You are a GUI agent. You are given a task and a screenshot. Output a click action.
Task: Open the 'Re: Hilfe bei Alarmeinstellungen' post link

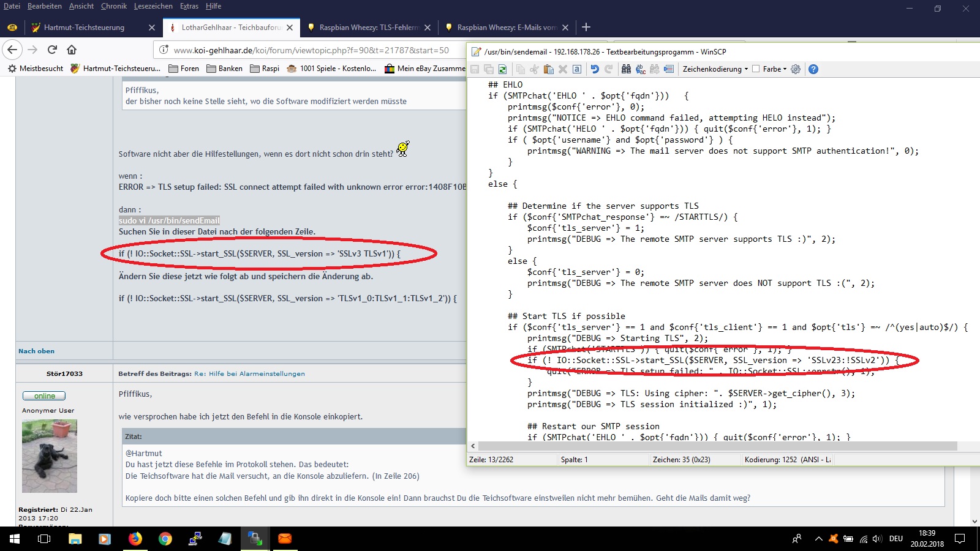point(249,373)
